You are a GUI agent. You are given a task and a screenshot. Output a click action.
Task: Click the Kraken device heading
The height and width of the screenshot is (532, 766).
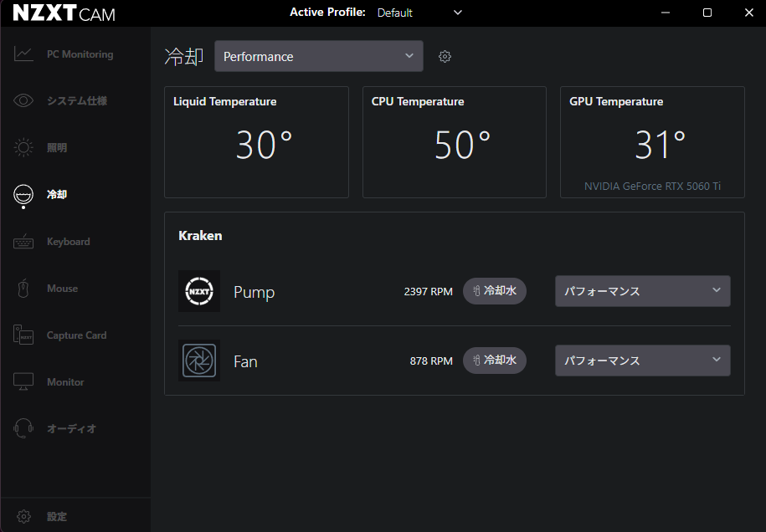(200, 235)
